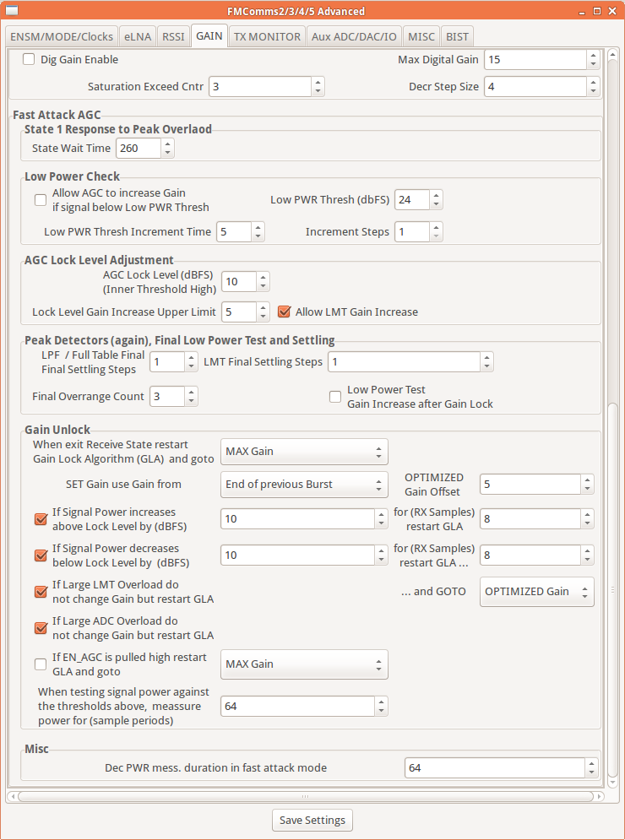Enable If EN_AGC is pulled high checkbox
625x840 pixels.
pyautogui.click(x=41, y=664)
